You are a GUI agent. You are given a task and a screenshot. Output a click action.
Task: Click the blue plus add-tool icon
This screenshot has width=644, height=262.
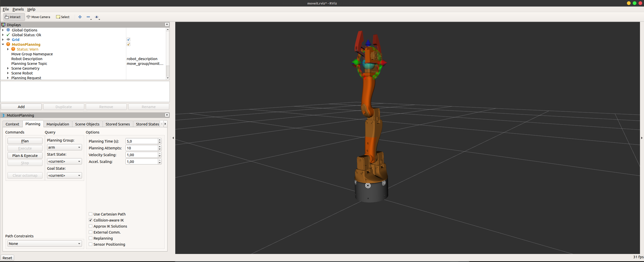point(80,17)
